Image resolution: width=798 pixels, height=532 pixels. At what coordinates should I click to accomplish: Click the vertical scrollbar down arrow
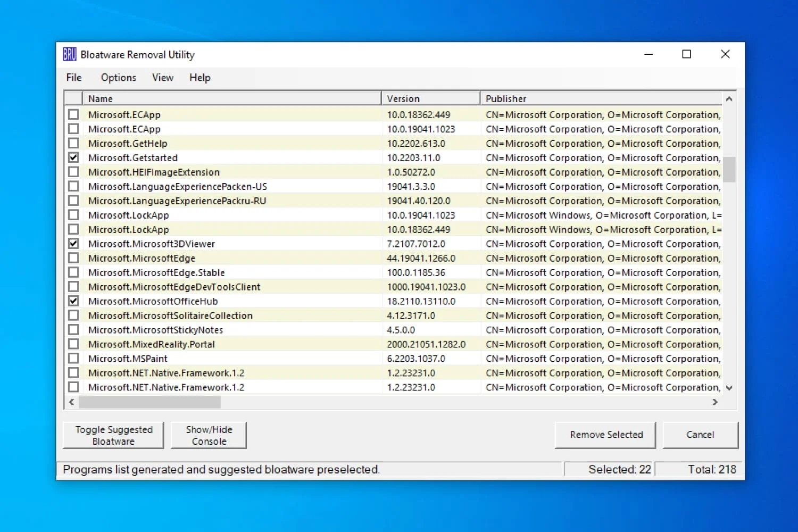729,388
